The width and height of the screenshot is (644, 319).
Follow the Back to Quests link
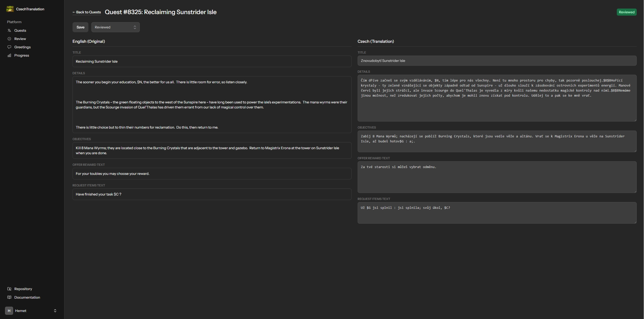[87, 12]
